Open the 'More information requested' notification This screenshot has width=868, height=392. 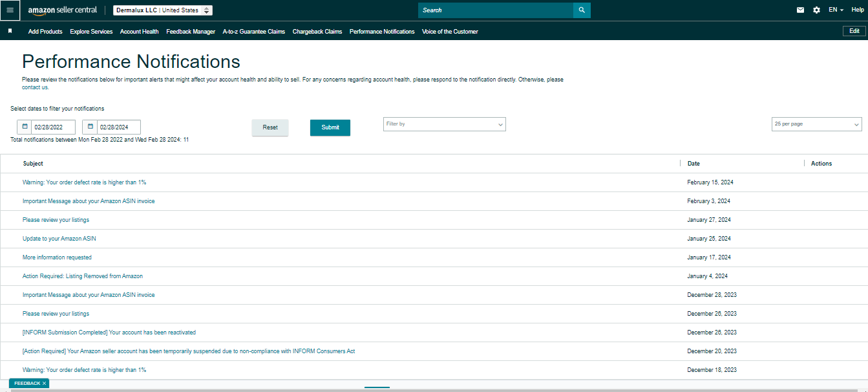[x=57, y=257]
